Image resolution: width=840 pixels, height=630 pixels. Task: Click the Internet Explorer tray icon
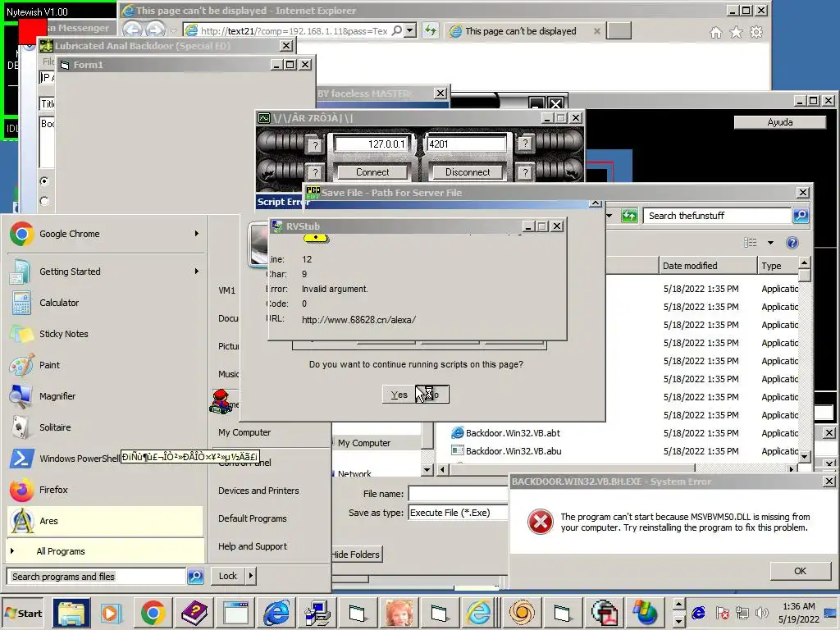click(x=699, y=612)
